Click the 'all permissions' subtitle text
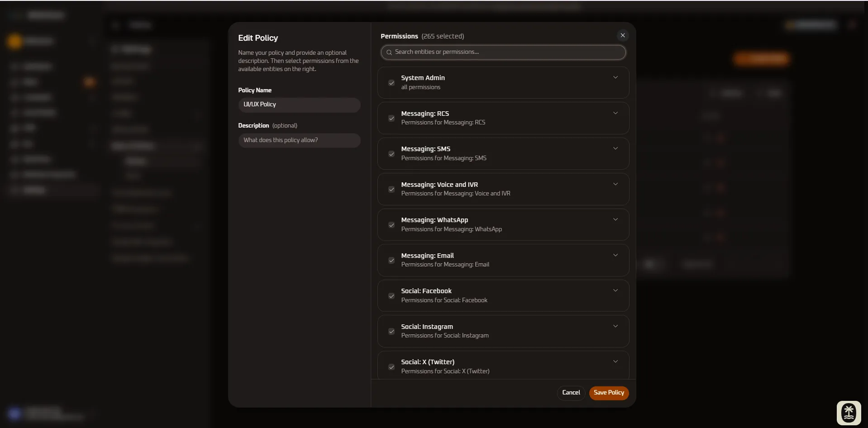 pyautogui.click(x=420, y=87)
